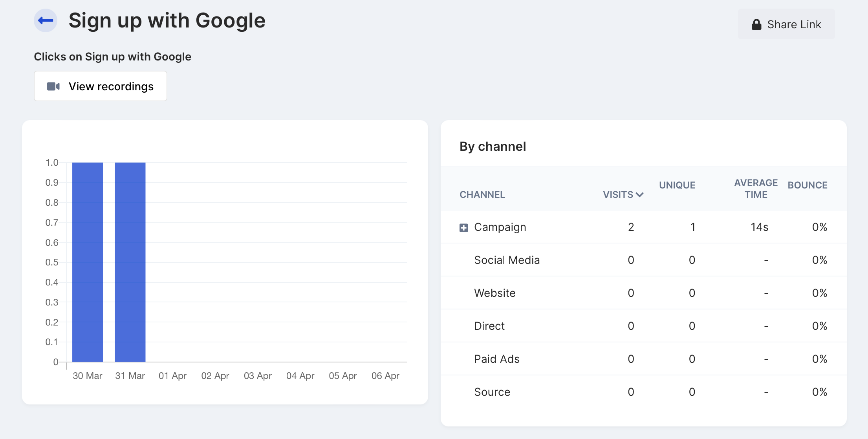
Task: Click the plus icon beside Campaign channel
Action: tap(464, 227)
